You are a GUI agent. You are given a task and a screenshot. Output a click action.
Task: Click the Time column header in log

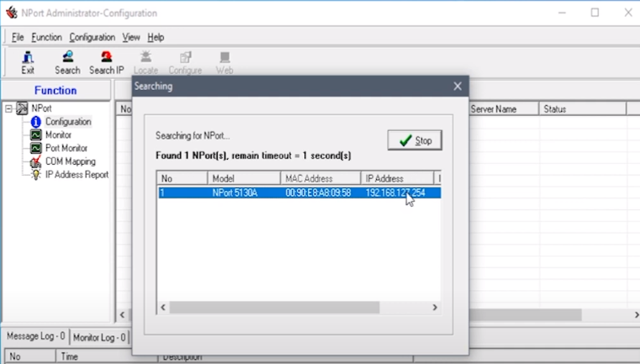[x=107, y=356]
